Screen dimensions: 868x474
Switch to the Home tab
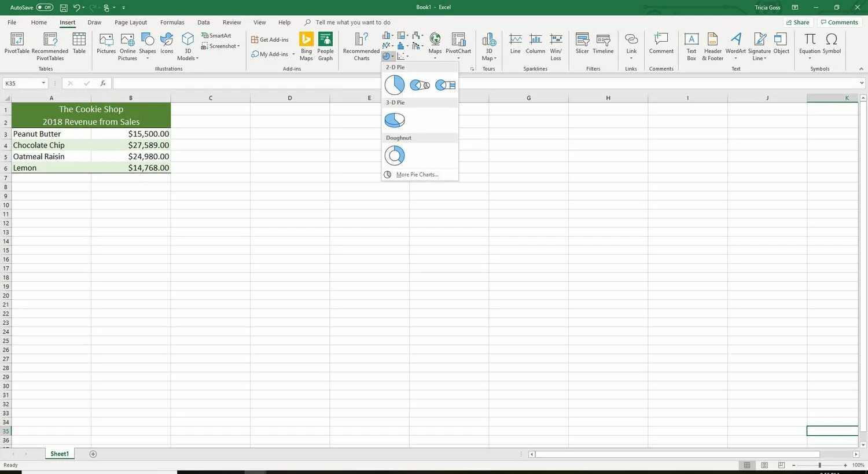pos(39,23)
